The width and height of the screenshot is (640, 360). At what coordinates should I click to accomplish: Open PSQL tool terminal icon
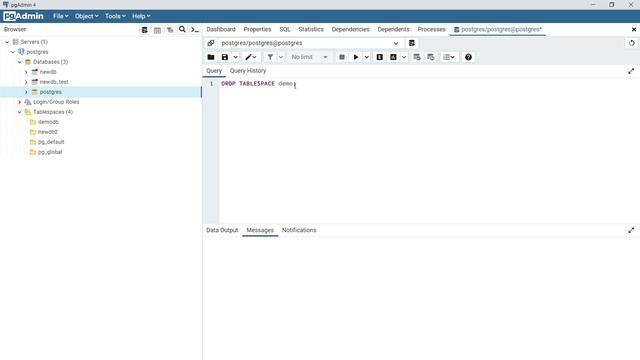click(x=195, y=29)
